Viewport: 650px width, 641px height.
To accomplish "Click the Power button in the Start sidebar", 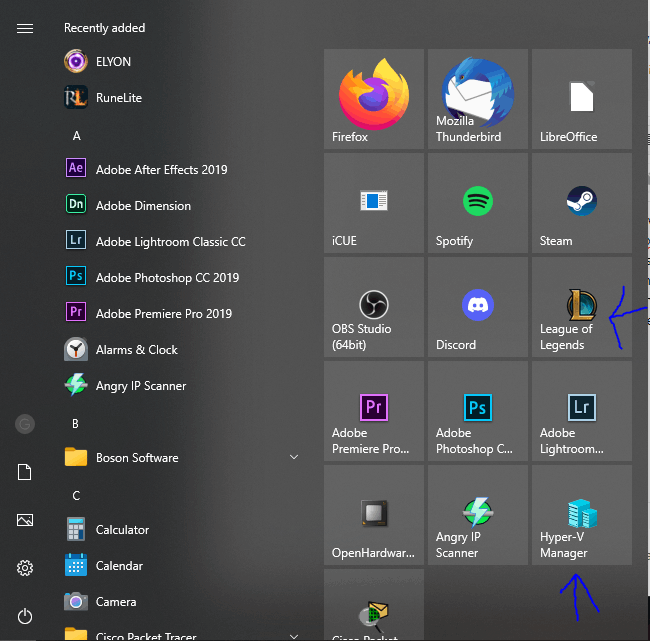I will pos(25,616).
